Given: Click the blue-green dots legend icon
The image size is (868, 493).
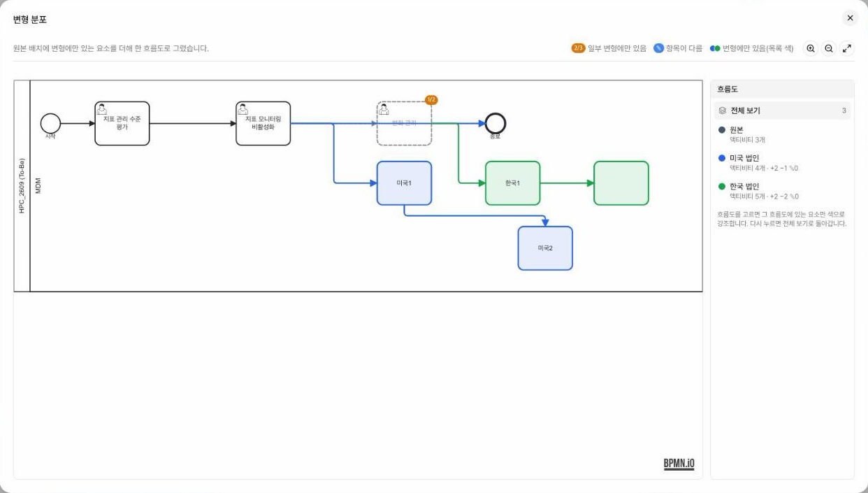Looking at the screenshot, I should pos(715,48).
